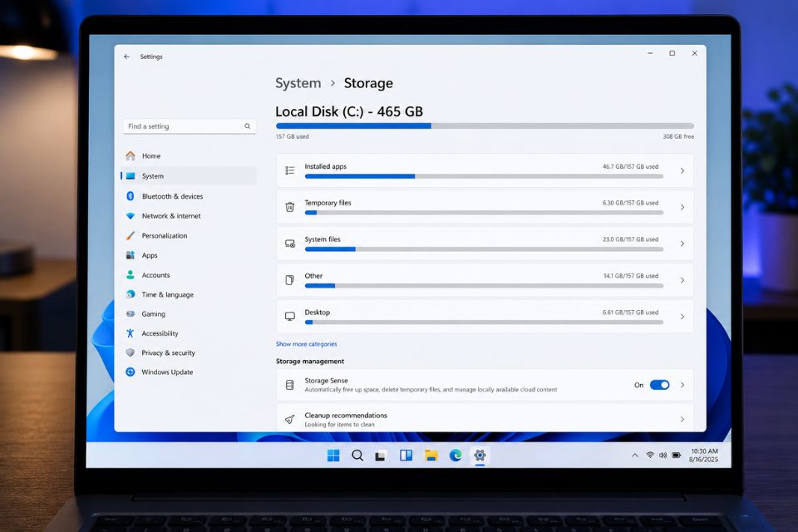
Task: Open Accessibility settings label
Action: pyautogui.click(x=160, y=333)
